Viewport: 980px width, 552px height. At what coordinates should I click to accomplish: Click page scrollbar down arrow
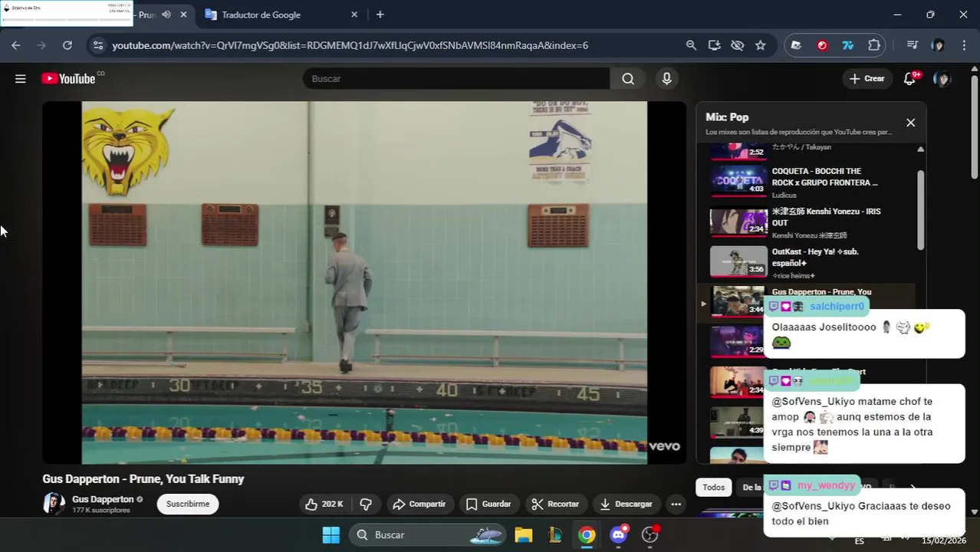(975, 511)
